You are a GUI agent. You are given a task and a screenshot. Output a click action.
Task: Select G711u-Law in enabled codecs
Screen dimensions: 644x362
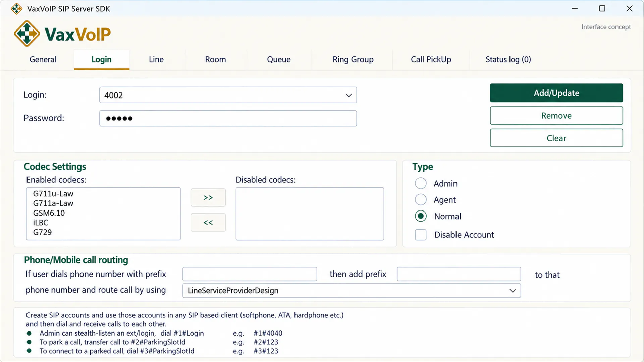click(x=53, y=194)
